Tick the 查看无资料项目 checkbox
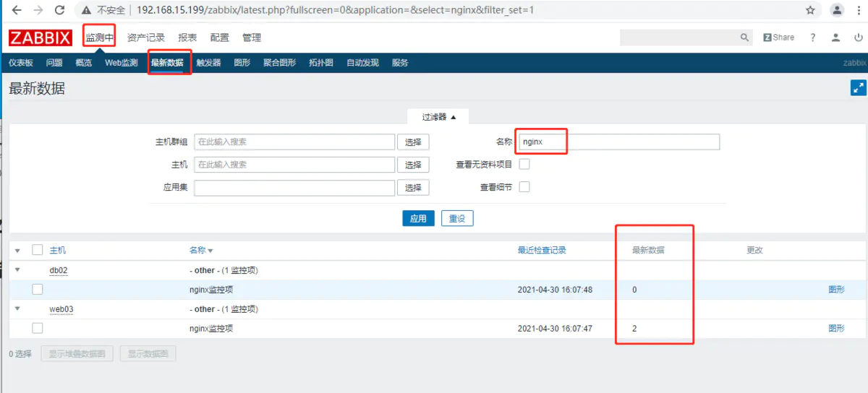 [x=525, y=164]
